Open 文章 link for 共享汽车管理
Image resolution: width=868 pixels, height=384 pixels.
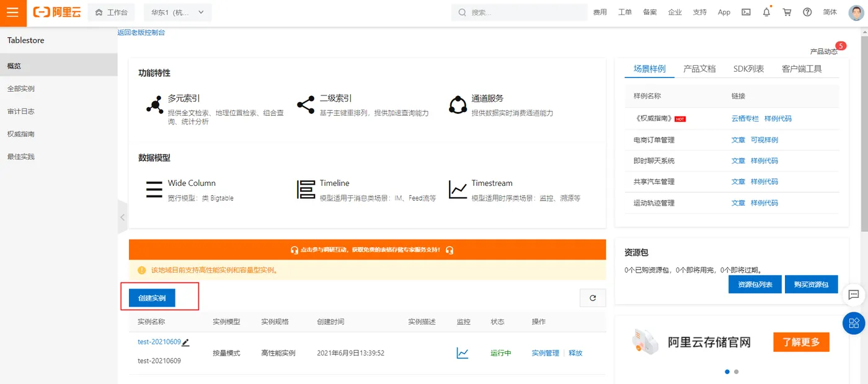click(738, 181)
